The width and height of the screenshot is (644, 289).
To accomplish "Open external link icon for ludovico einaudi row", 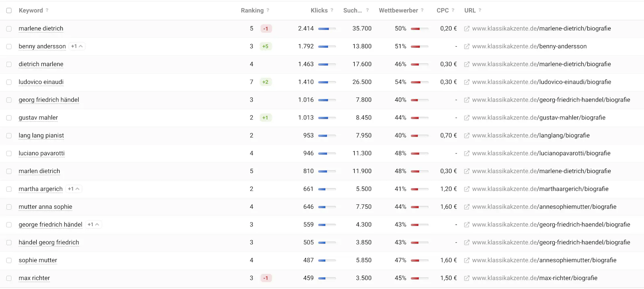I will pyautogui.click(x=466, y=82).
